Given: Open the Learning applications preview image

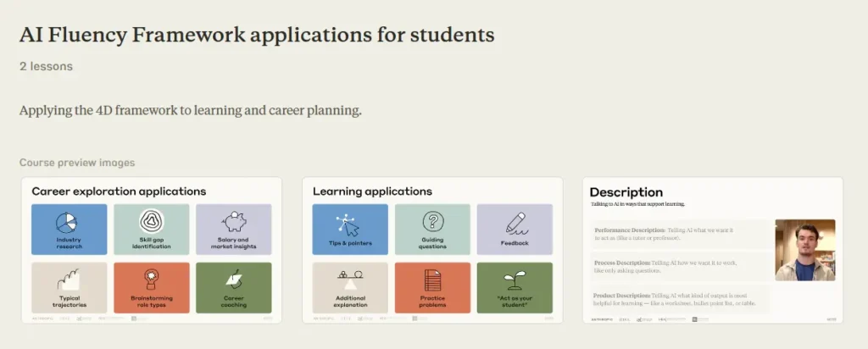Looking at the screenshot, I should coord(432,250).
